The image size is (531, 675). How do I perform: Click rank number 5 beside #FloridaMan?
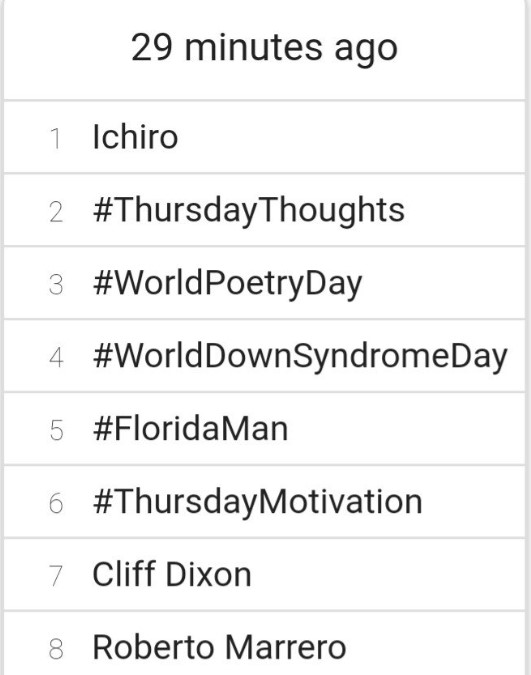coord(56,430)
